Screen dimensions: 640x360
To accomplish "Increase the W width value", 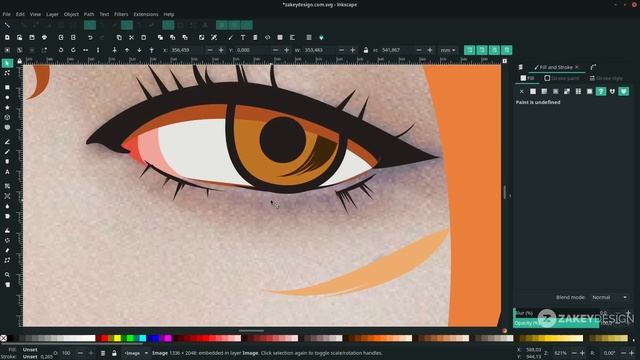I will pyautogui.click(x=353, y=50).
